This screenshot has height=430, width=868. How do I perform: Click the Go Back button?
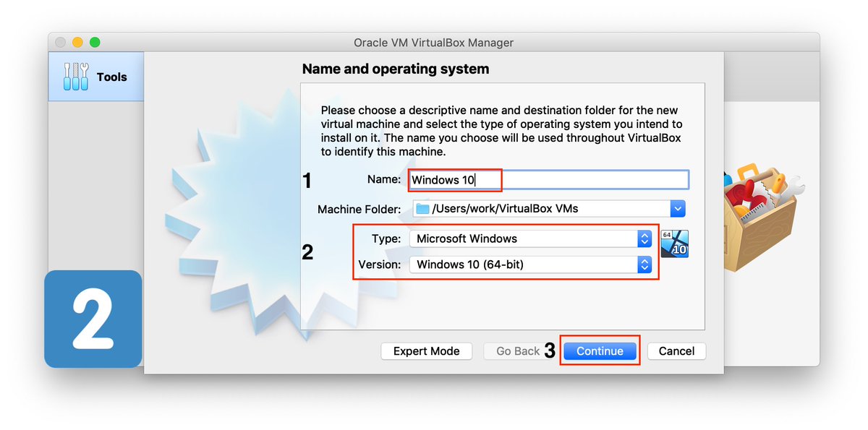[518, 351]
